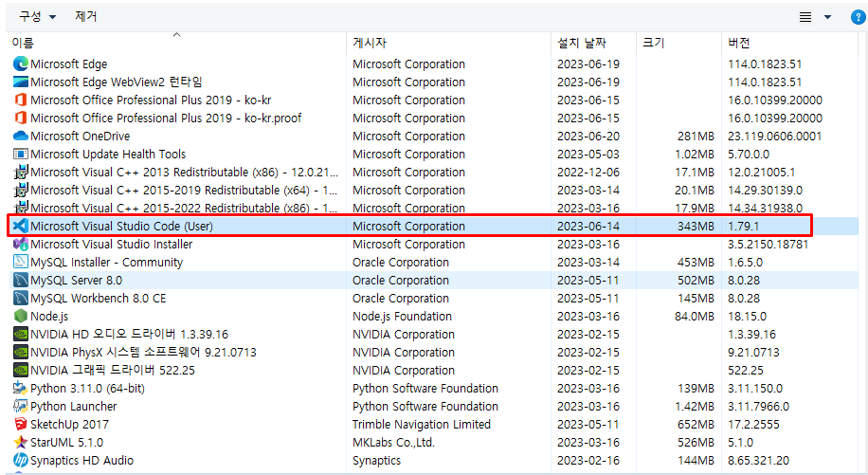The height and width of the screenshot is (475, 868).
Task: Sort by the 이름 column header
Action: click(23, 43)
